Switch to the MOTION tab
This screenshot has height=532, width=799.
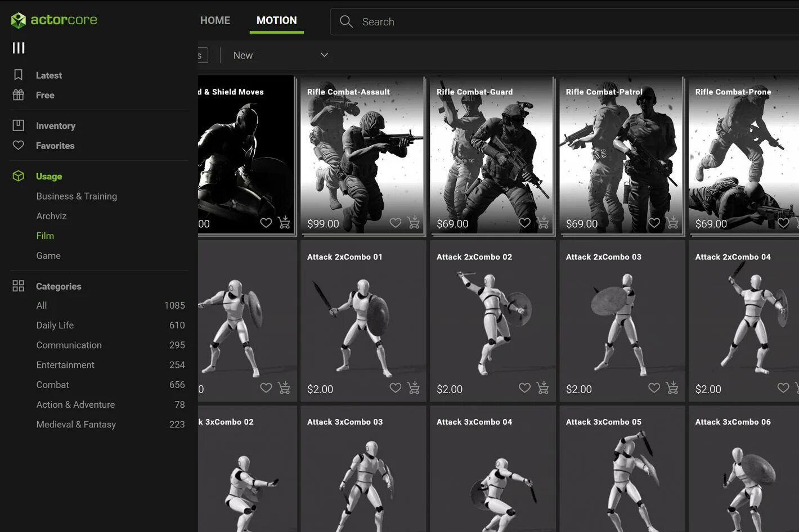click(276, 20)
